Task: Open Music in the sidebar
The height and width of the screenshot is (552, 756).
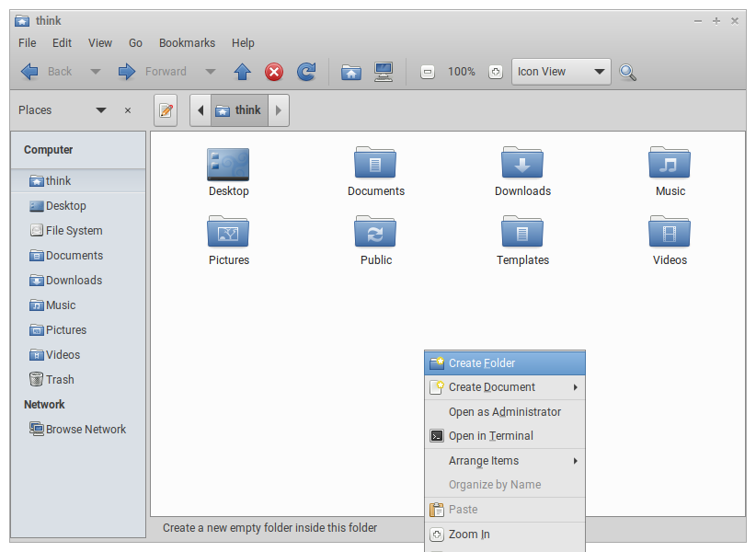Action: (x=78, y=305)
